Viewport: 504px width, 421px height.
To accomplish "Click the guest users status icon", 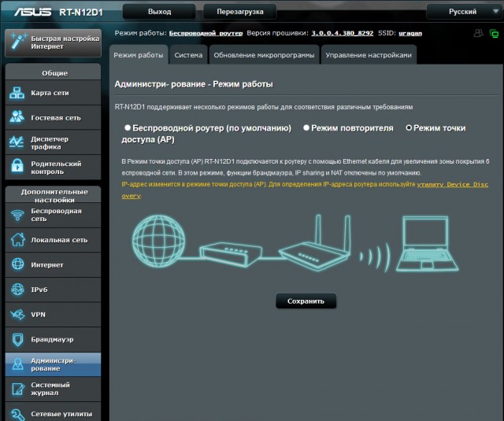I will pyautogui.click(x=478, y=33).
